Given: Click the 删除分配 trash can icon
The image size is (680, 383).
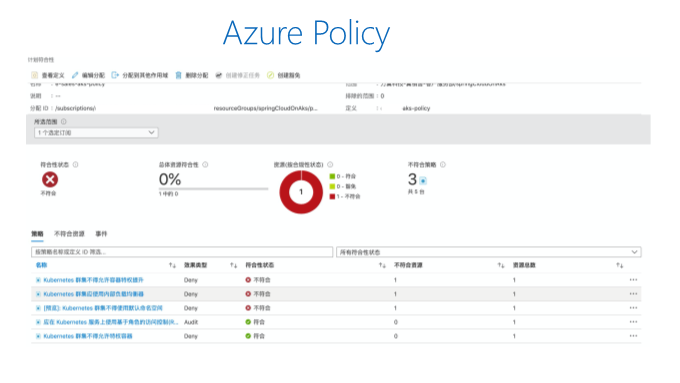Looking at the screenshot, I should click(178, 75).
